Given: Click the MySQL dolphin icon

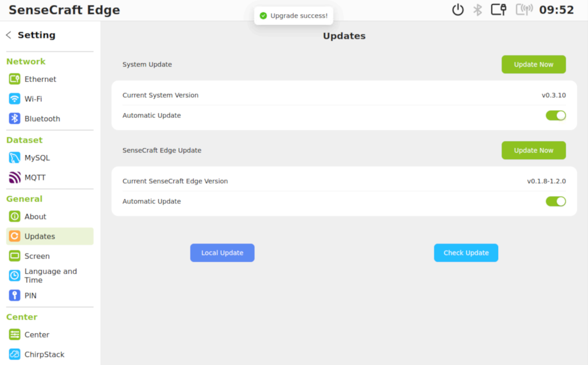Looking at the screenshot, I should click(x=15, y=157).
